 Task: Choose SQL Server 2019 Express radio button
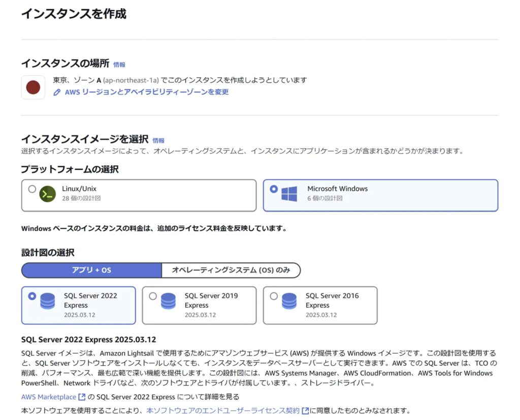153,296
